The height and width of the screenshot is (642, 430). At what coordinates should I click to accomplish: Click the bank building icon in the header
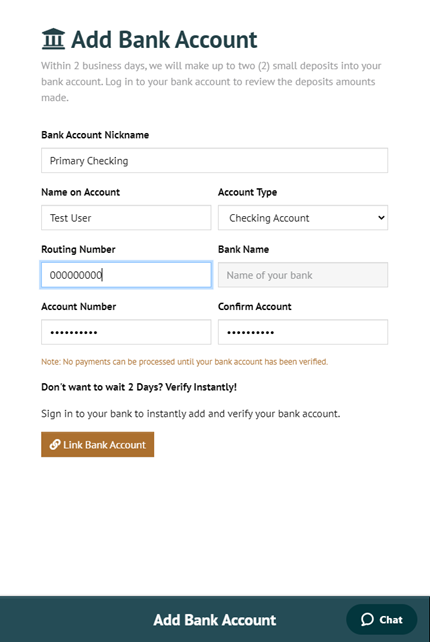pyautogui.click(x=53, y=39)
